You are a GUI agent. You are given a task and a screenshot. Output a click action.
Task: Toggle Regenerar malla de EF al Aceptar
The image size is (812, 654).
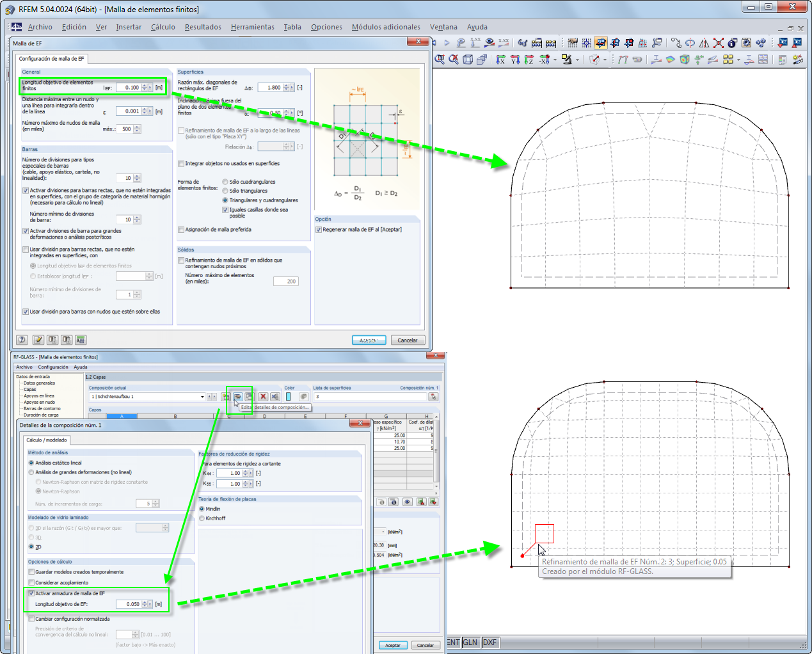pyautogui.click(x=318, y=229)
